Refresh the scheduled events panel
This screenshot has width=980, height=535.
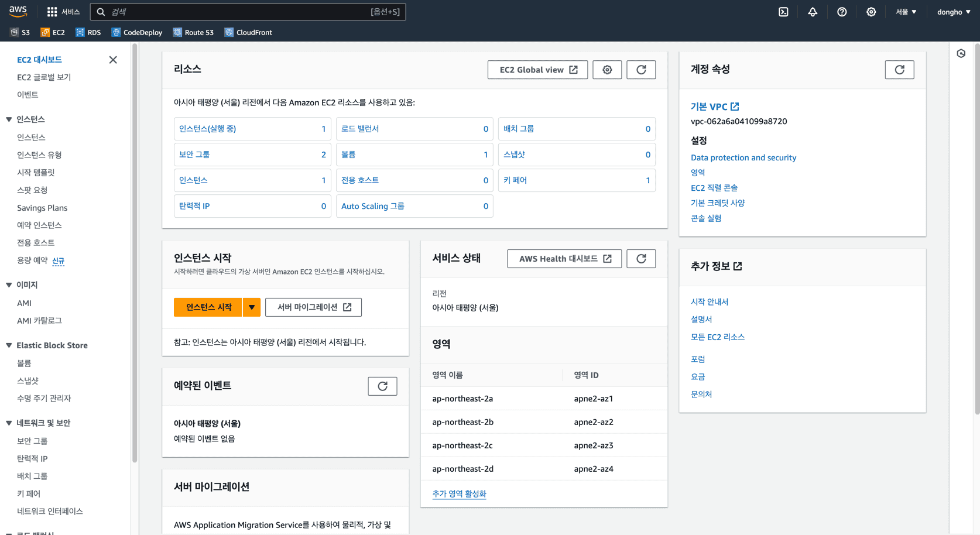(x=382, y=386)
